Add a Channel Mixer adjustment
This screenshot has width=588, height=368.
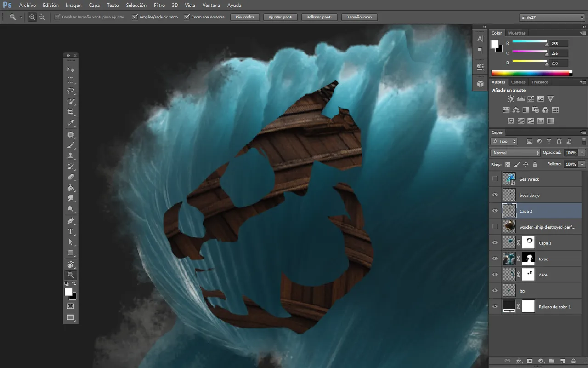click(x=545, y=110)
